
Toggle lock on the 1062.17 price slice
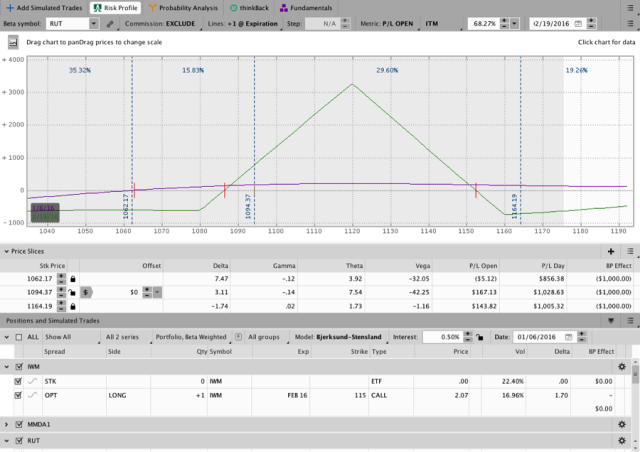point(73,279)
